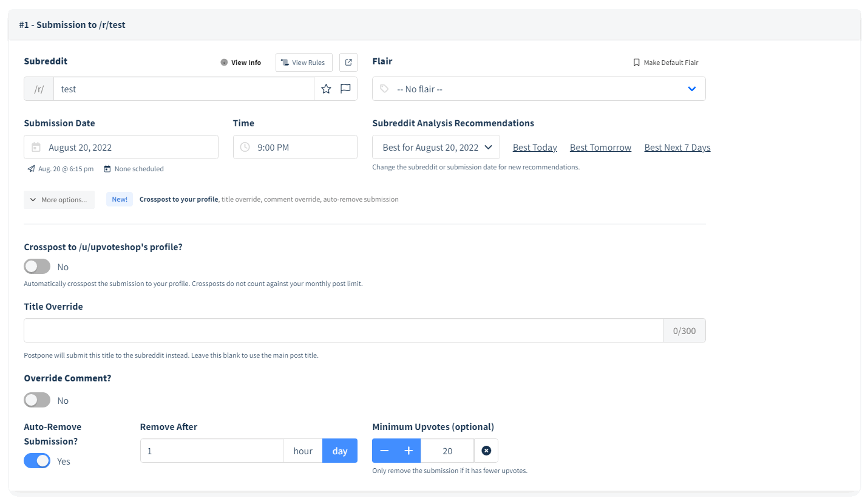
Task: Click the View Info icon link
Action: 241,63
